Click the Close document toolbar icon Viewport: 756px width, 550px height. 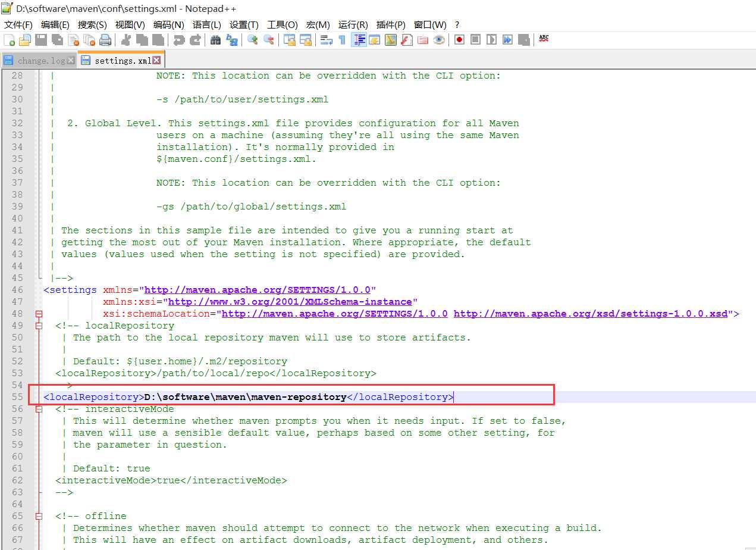pyautogui.click(x=73, y=40)
